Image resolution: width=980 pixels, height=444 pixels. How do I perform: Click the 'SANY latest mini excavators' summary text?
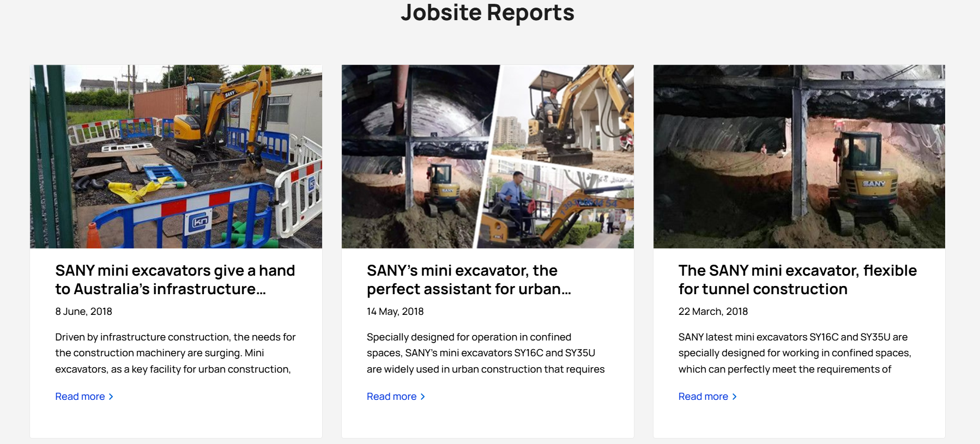coord(794,353)
